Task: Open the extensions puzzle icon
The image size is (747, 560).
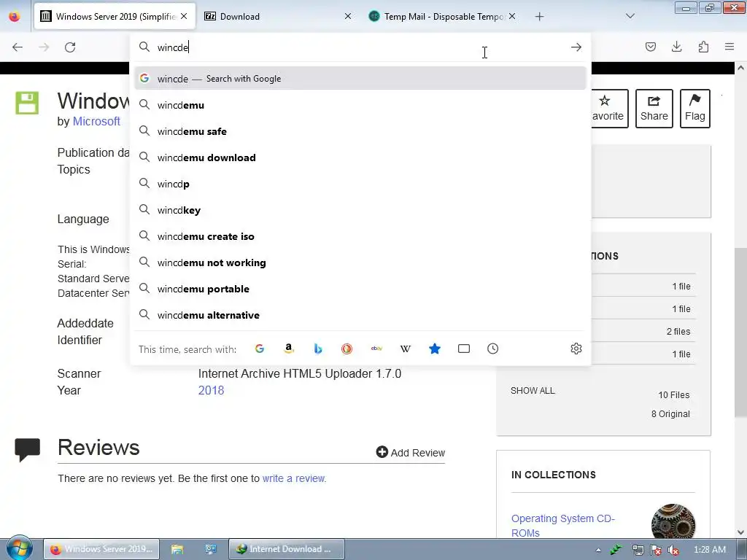Action: coord(703,47)
